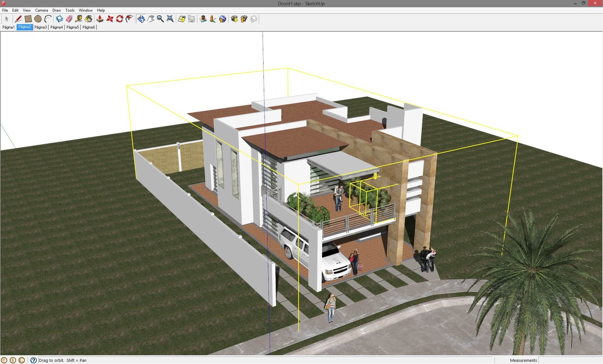Click the Measurements input box

point(570,360)
